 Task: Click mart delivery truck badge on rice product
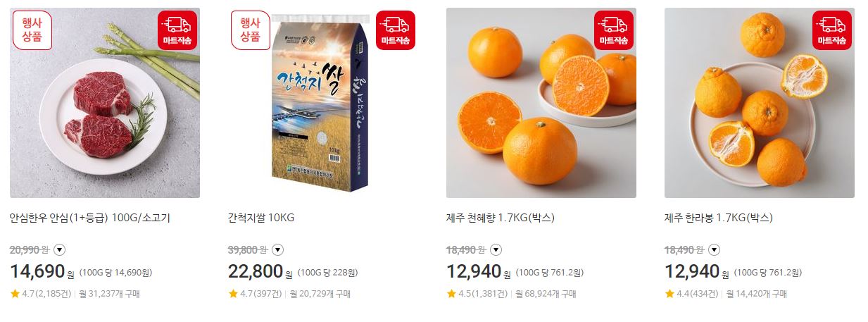[x=396, y=30]
